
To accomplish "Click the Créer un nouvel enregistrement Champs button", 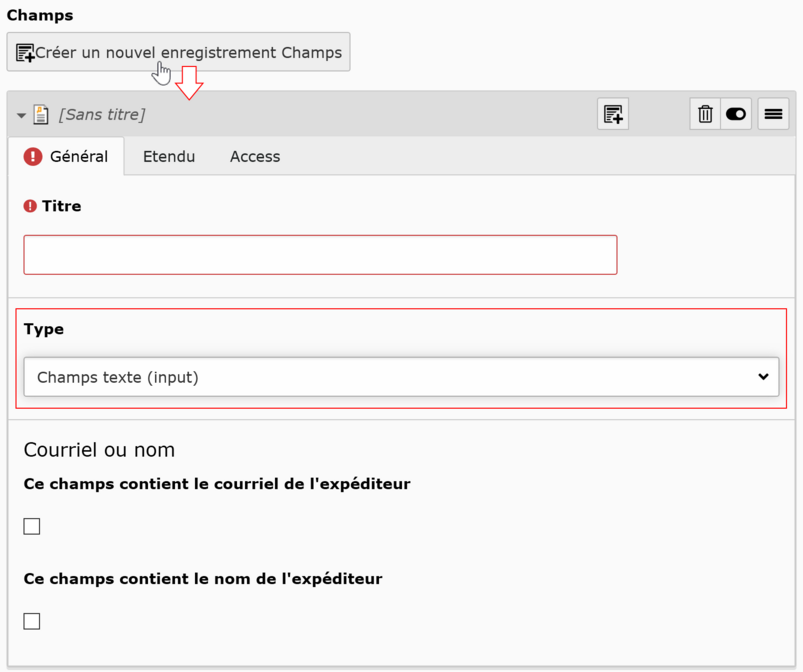I will click(x=178, y=52).
